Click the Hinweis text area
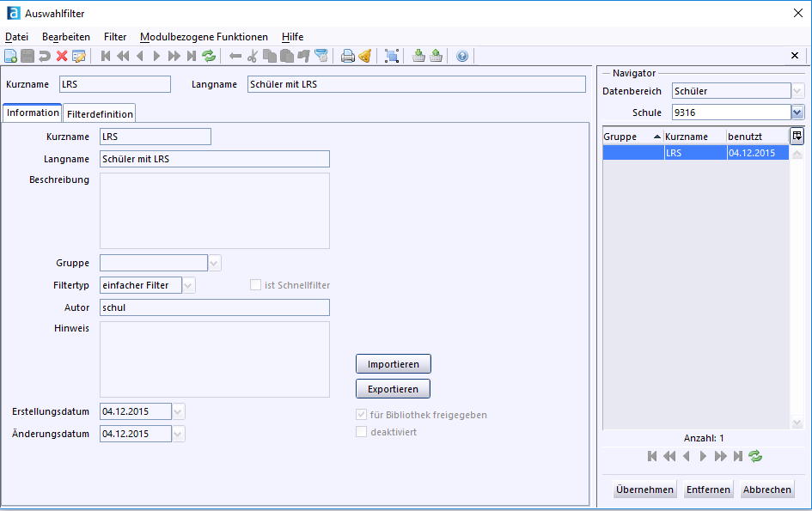Image resolution: width=812 pixels, height=511 pixels. click(215, 359)
